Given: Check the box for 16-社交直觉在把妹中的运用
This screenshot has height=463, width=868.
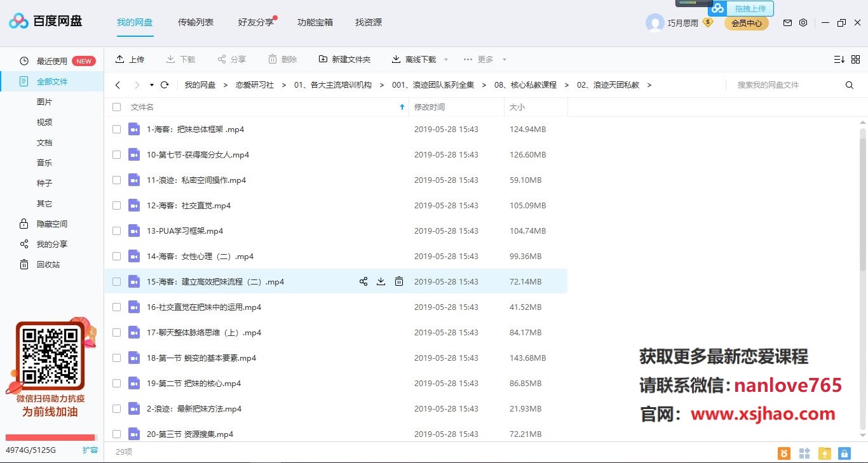Looking at the screenshot, I should 116,307.
